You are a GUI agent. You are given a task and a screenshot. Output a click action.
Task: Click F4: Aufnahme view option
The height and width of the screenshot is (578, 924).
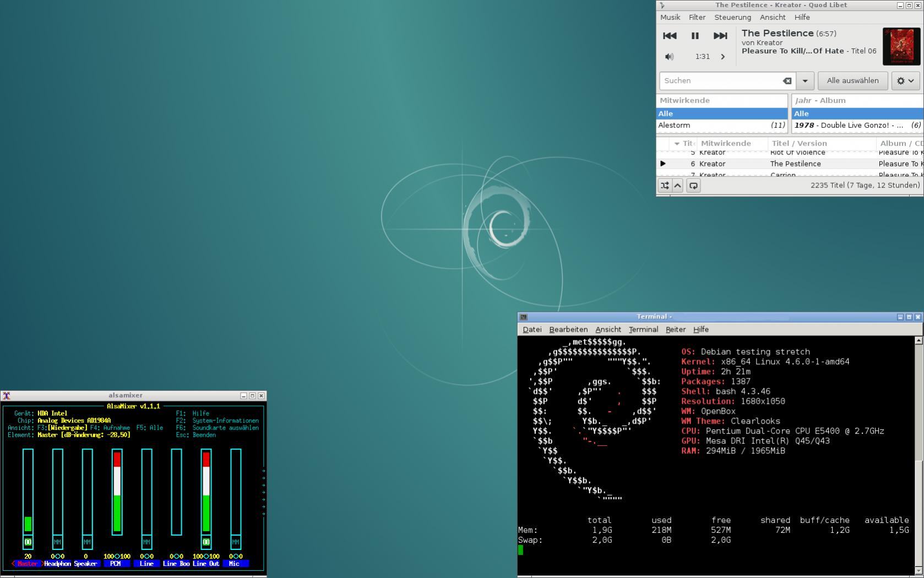110,428
